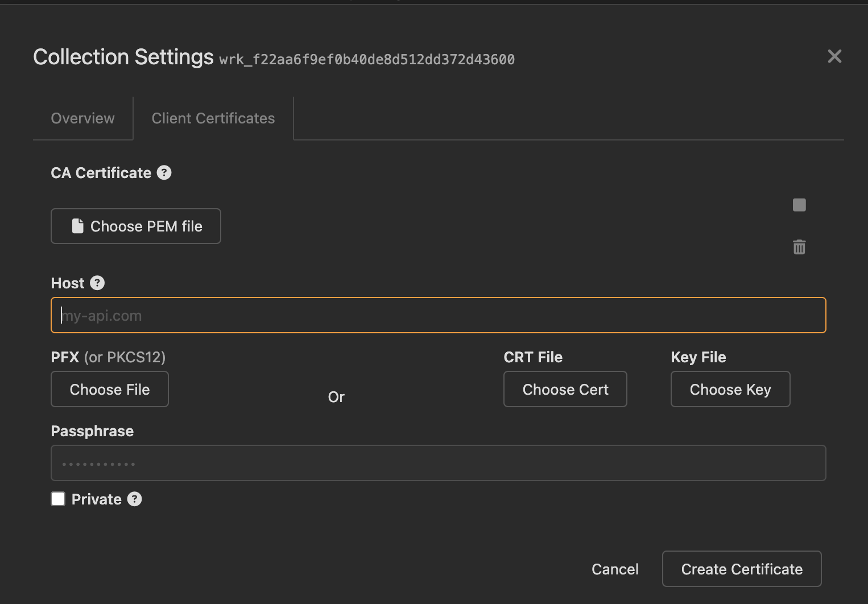
Task: Show help for the Private option
Action: tap(134, 499)
